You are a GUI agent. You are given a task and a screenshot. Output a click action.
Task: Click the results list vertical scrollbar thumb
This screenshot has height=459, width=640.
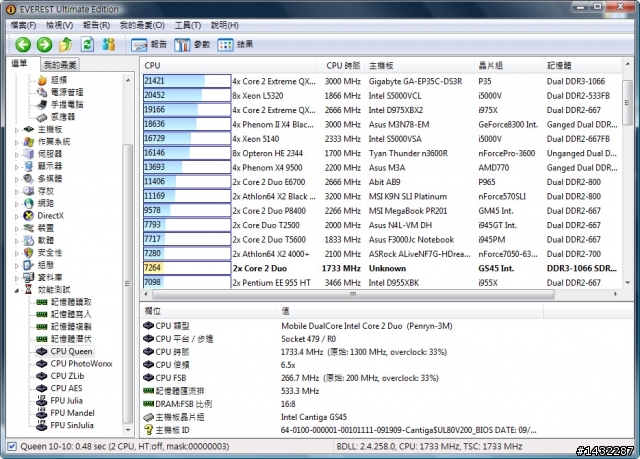627,102
